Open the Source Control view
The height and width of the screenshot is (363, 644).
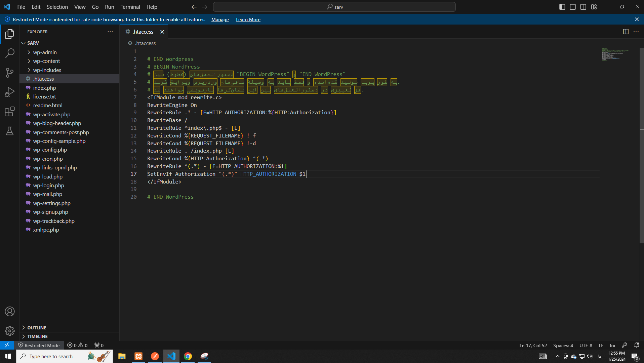[10, 73]
